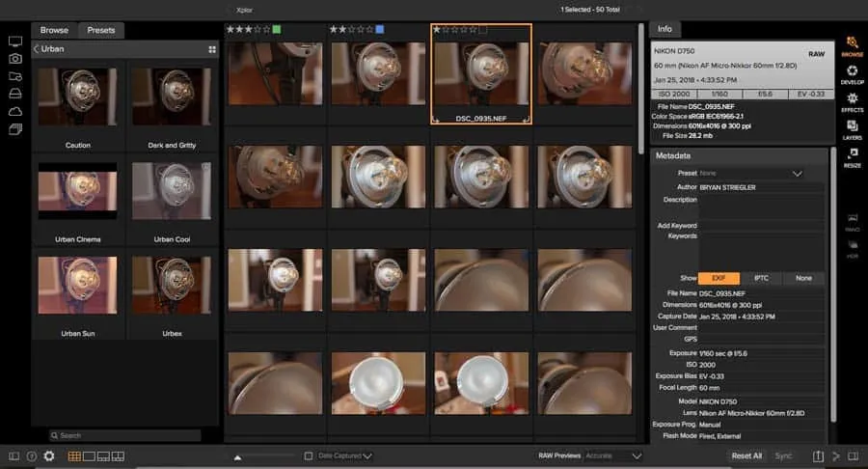Viewport: 868px width, 469px height.
Task: Switch to the Presets tab
Action: [x=100, y=30]
